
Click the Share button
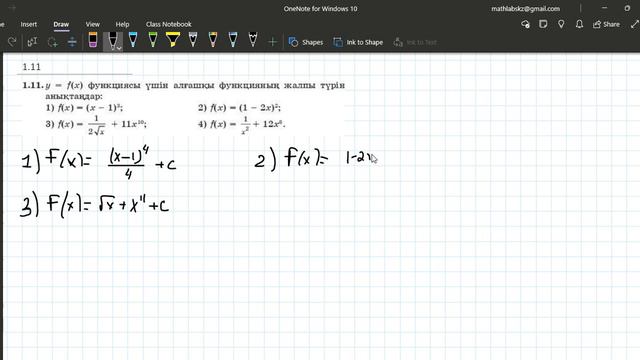tap(607, 24)
